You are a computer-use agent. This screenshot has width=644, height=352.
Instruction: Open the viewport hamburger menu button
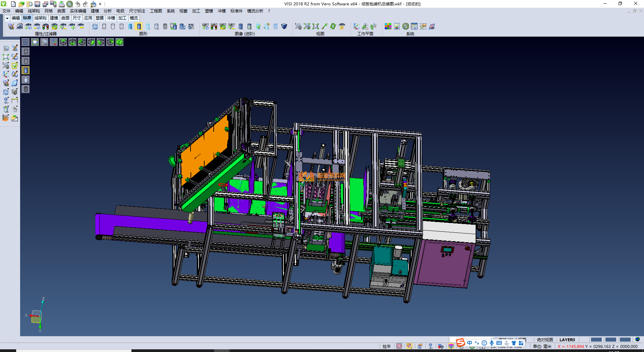coord(25,42)
